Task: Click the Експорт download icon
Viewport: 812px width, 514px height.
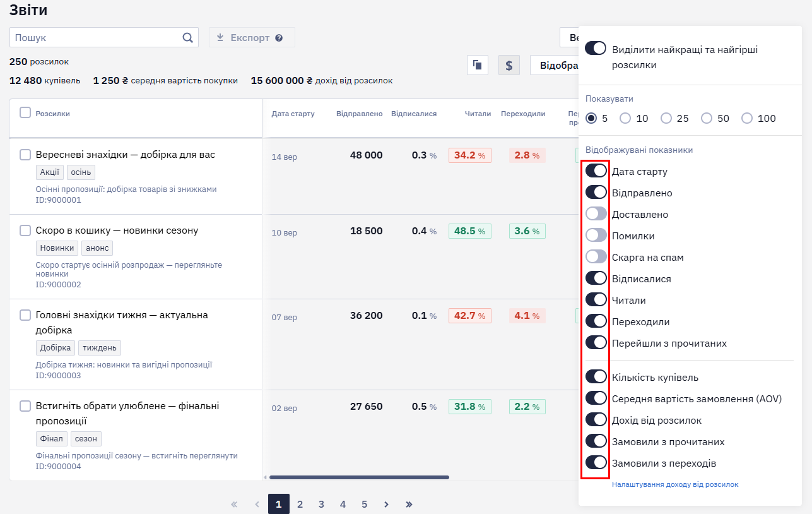Action: coord(220,38)
